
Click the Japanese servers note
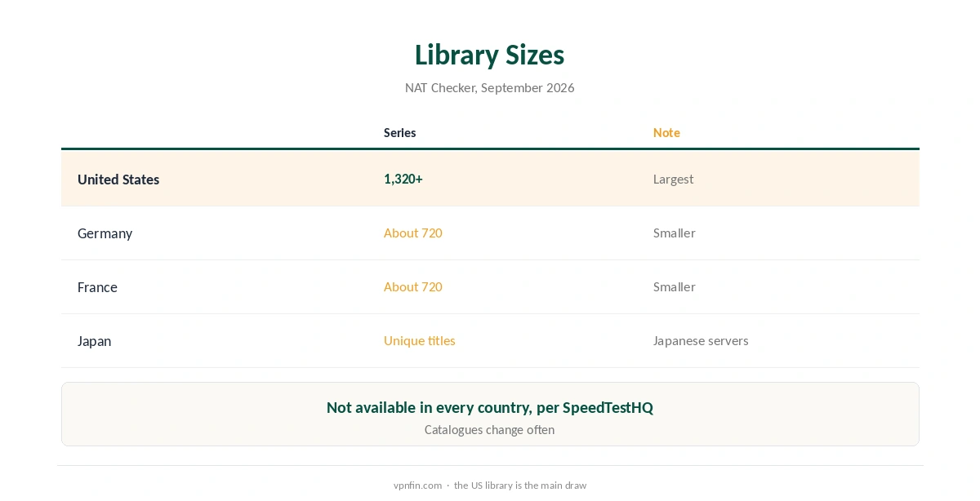click(701, 340)
